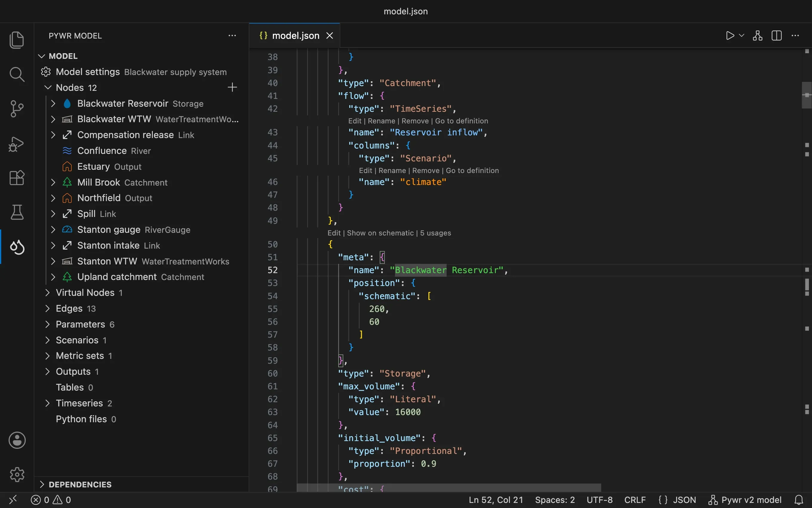Image resolution: width=812 pixels, height=508 pixels.
Task: Open editor more actions ellipsis
Action: coord(795,36)
